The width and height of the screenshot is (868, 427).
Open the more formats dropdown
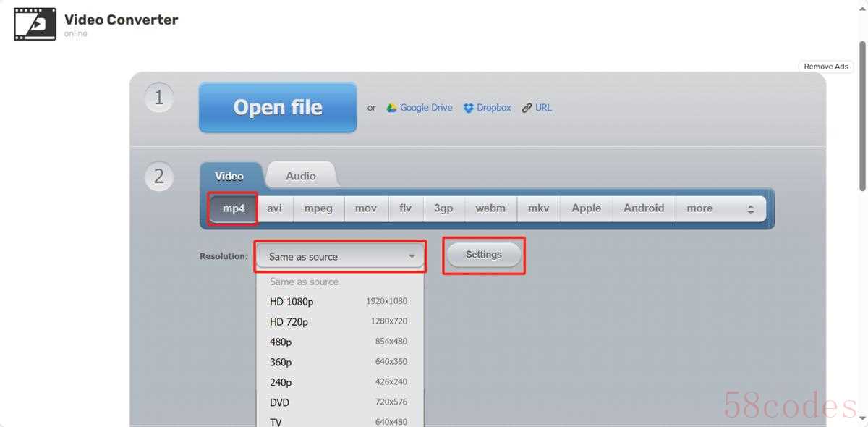click(720, 208)
